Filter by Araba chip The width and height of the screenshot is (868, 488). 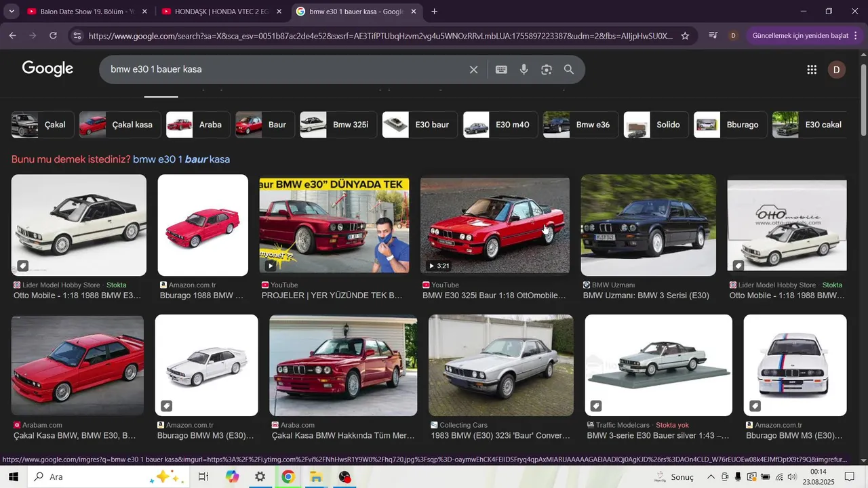199,125
